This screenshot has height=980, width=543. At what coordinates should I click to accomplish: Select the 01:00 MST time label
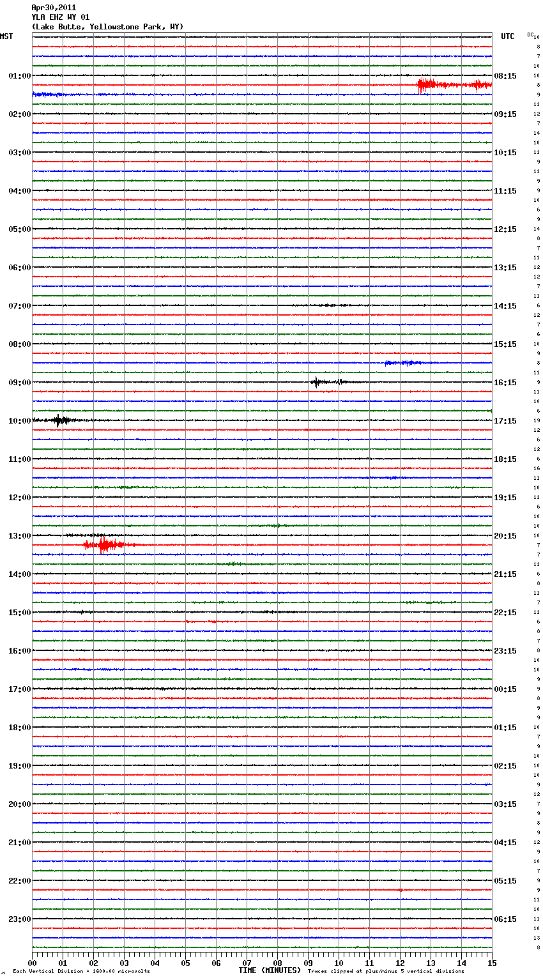[20, 76]
